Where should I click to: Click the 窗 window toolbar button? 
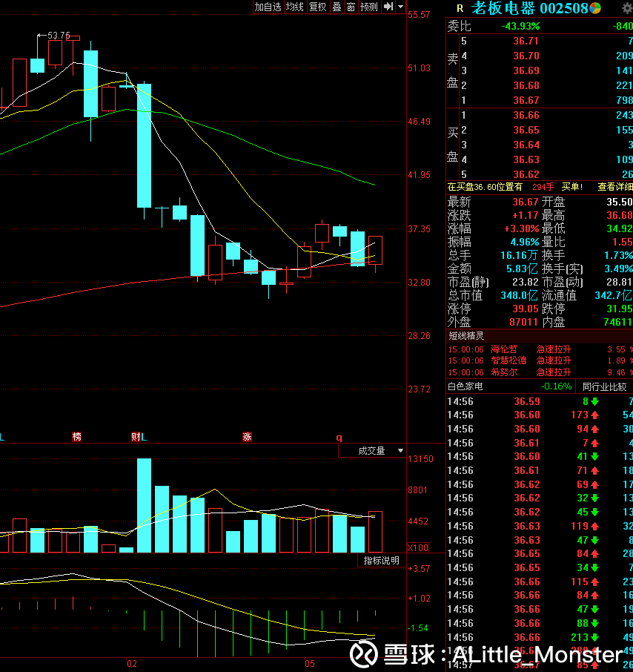351,7
